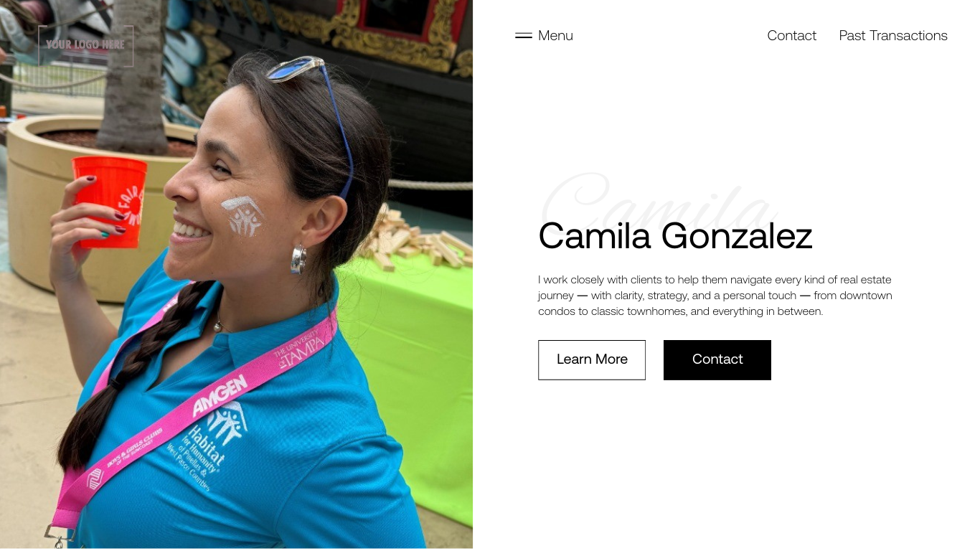Open the Menu text label
The height and width of the screenshot is (551, 980).
click(x=555, y=35)
